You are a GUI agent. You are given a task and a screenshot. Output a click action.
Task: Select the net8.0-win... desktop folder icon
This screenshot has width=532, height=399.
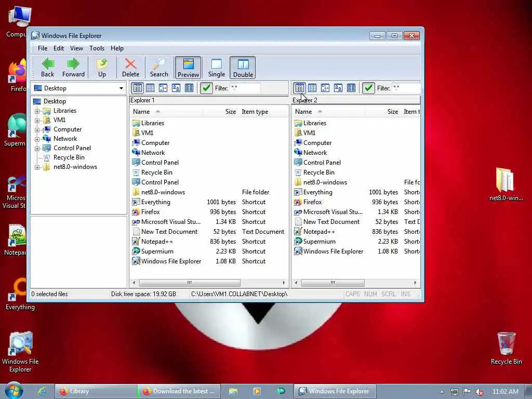tap(506, 184)
